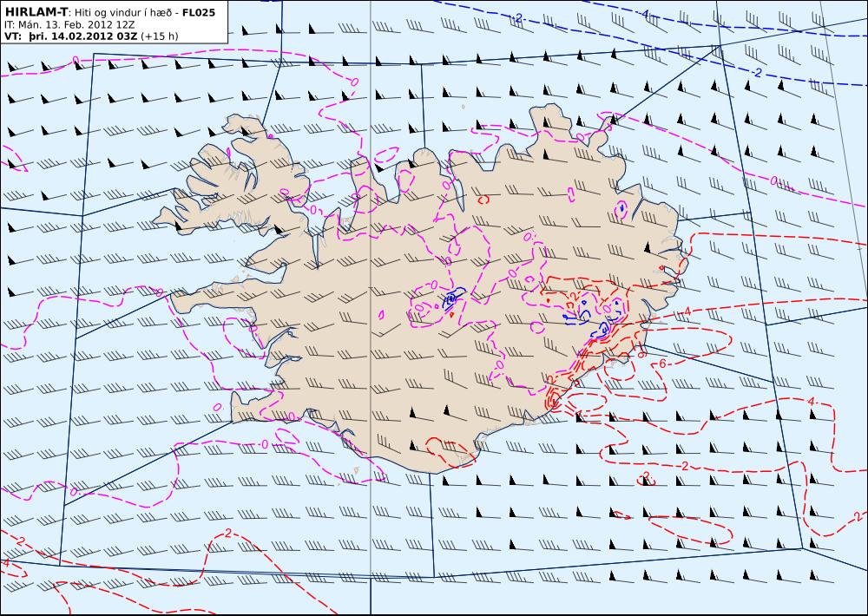The image size is (868, 616).
Task: Click the blue '-4' contour label
Action: point(644,14)
